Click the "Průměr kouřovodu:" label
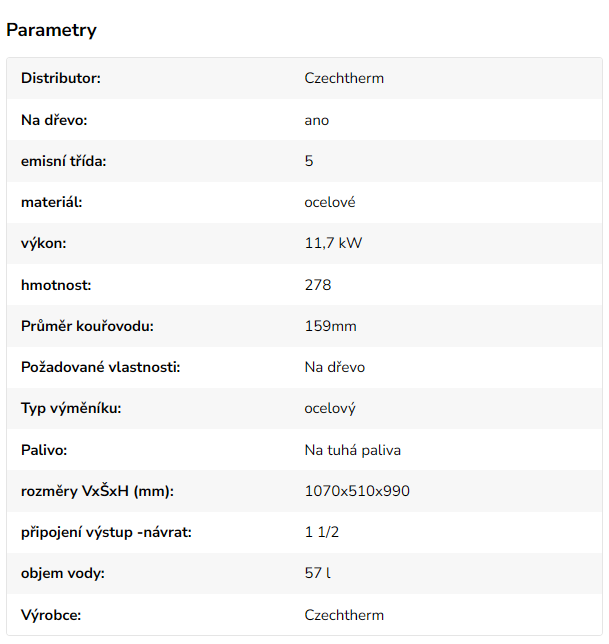 [x=87, y=326]
